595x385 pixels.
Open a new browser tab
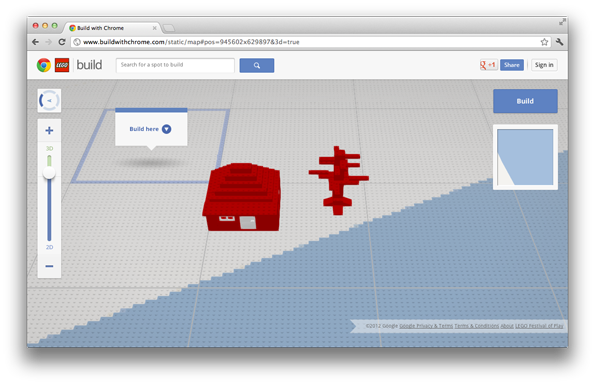[168, 28]
